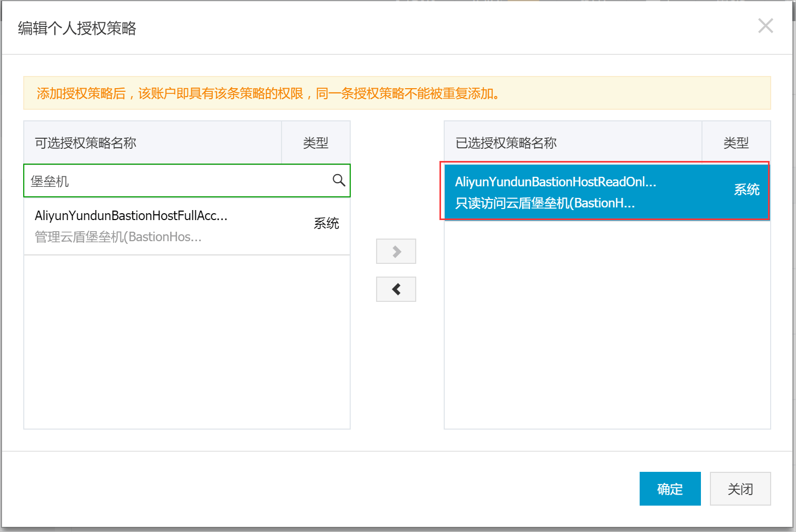The height and width of the screenshot is (532, 796).
Task: Click the 类型 header in available policies list
Action: click(x=316, y=142)
